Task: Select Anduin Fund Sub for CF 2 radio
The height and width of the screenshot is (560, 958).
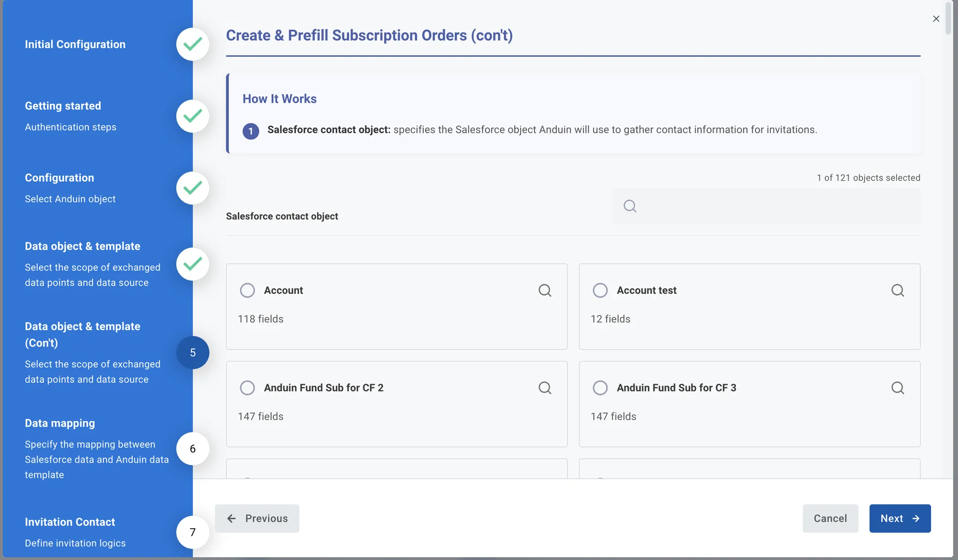Action: [247, 388]
